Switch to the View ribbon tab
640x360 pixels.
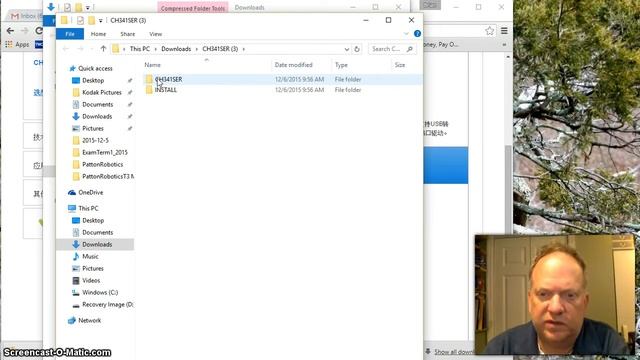click(x=156, y=34)
